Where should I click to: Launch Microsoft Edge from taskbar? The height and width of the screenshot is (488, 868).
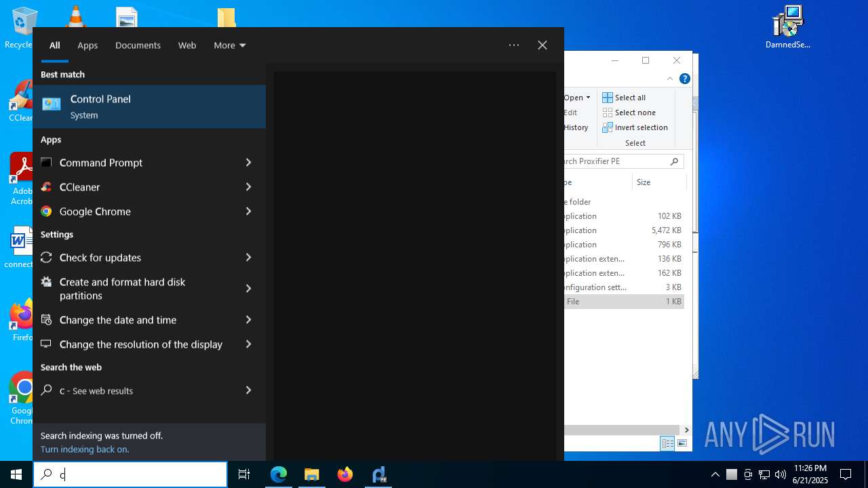pos(279,474)
